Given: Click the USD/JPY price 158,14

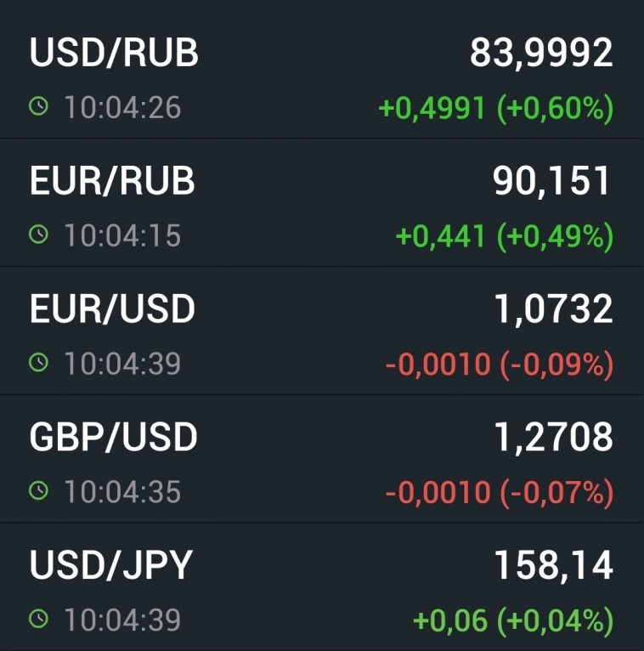Looking at the screenshot, I should pos(553,565).
